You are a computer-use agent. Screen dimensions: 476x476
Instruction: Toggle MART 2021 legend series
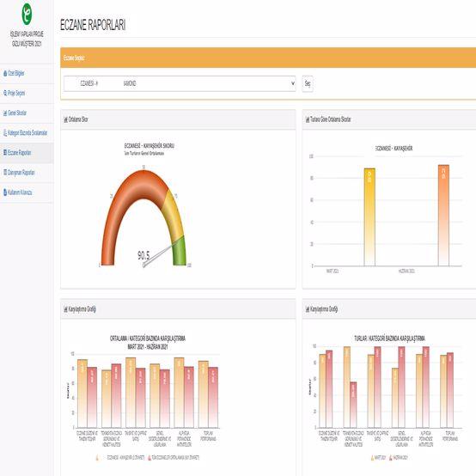pyautogui.click(x=376, y=457)
